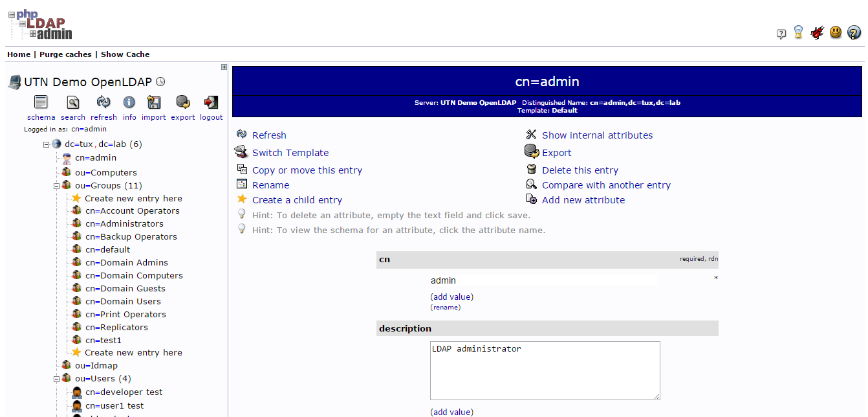Open the export icon in the sidebar

(x=183, y=102)
